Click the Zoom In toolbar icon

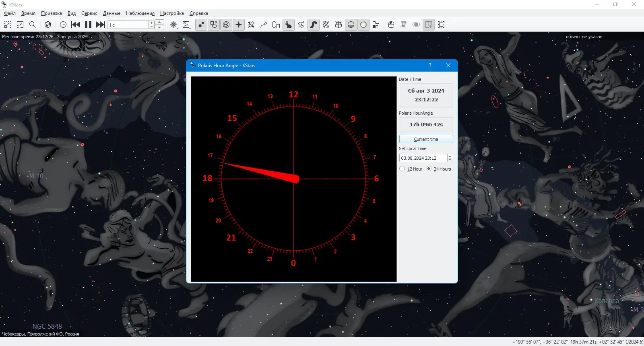8,25
